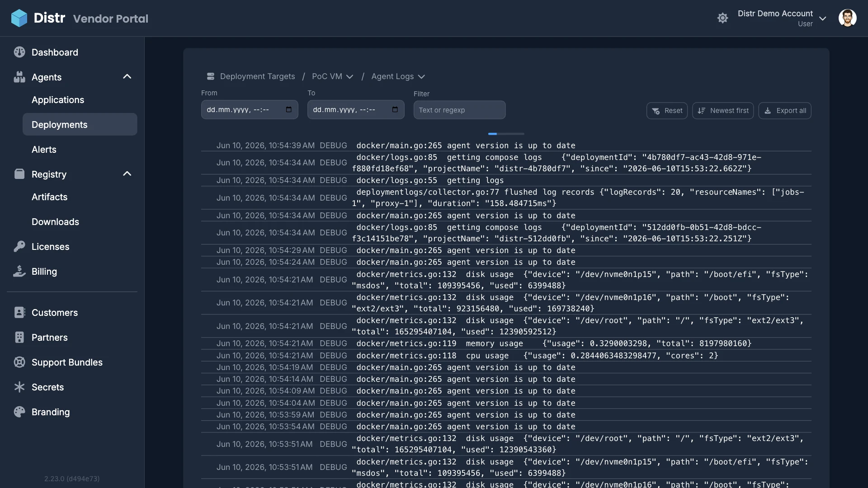
Task: Select the memory usage log line
Action: click(x=506, y=343)
